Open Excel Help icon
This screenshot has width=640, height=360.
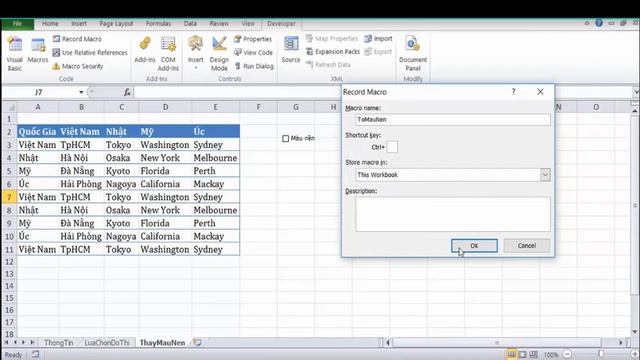(x=599, y=23)
